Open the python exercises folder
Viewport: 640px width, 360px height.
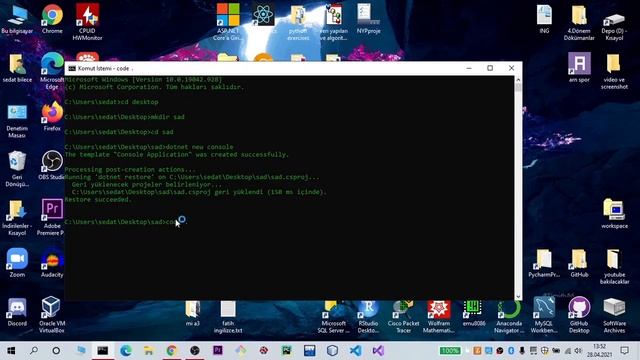tap(298, 22)
